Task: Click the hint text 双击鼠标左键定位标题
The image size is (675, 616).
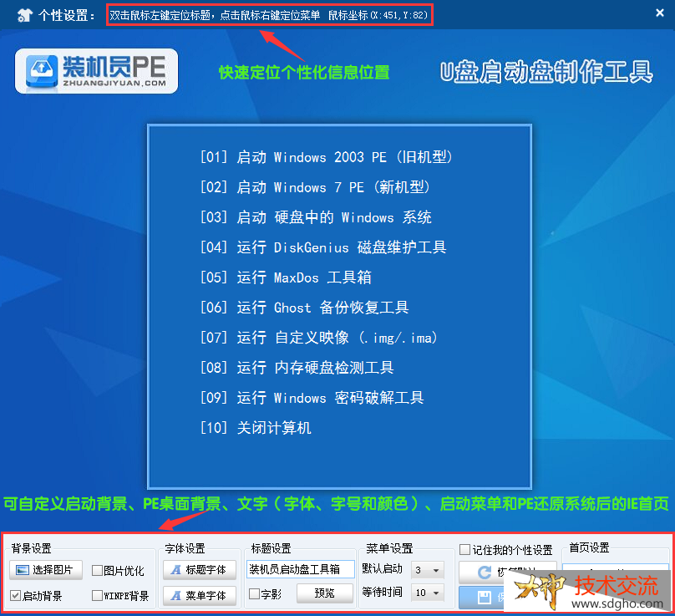Action: pos(160,16)
